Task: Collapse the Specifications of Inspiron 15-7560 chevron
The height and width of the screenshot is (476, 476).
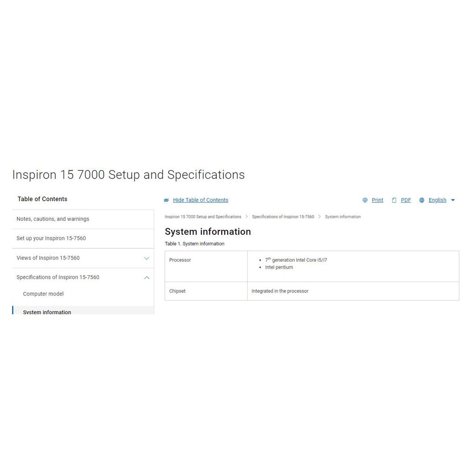Action: tap(146, 278)
